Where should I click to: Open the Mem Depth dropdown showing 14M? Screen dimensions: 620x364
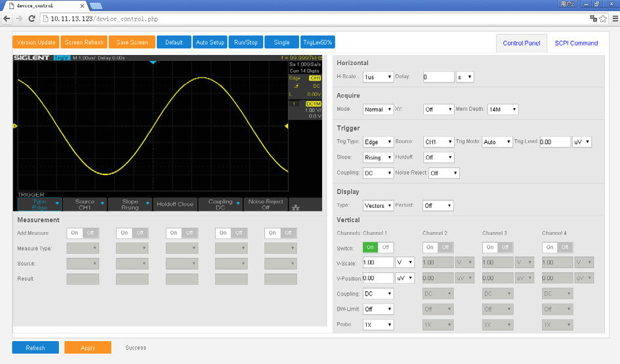coord(503,110)
